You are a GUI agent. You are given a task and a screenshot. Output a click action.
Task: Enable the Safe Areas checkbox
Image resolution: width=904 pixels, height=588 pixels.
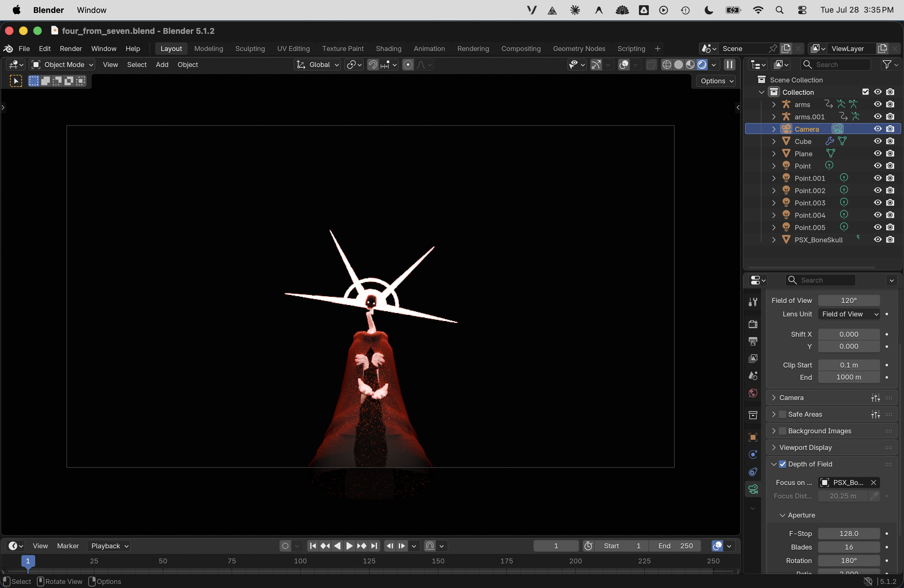(x=783, y=415)
